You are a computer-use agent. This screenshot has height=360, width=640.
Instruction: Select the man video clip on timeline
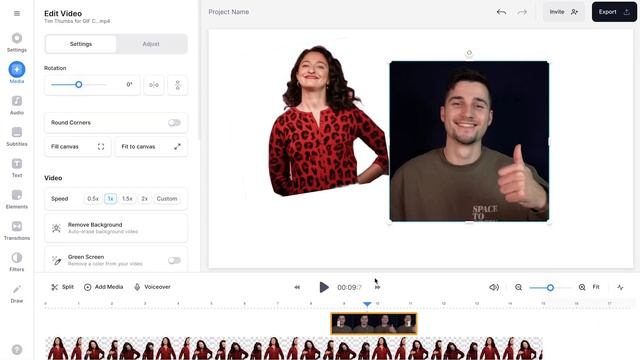click(374, 324)
